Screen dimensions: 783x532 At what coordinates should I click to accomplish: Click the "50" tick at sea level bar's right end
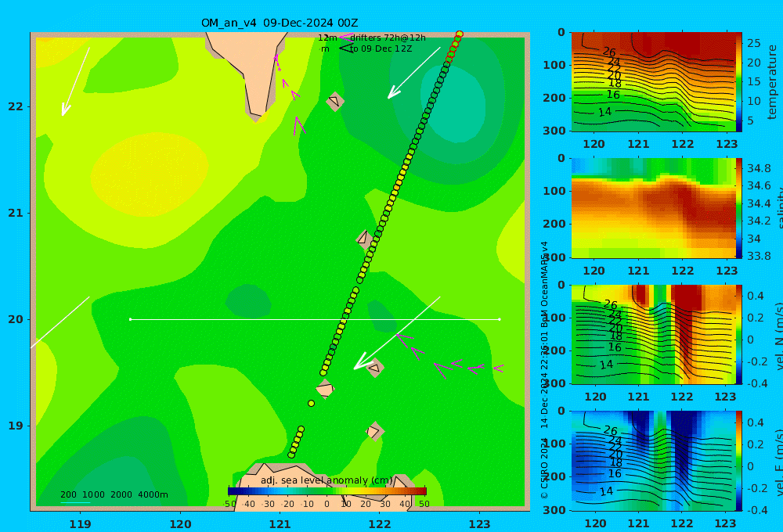pos(424,504)
